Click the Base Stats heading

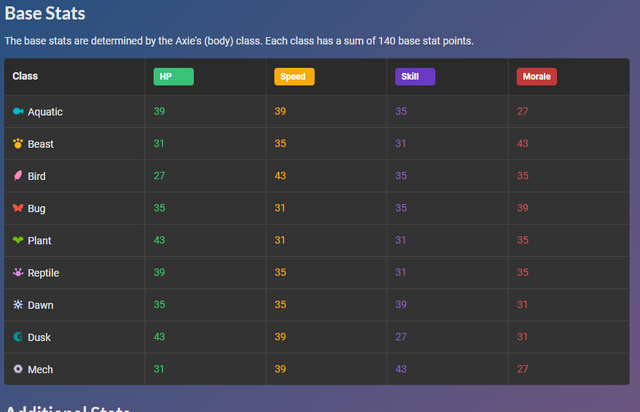tap(45, 13)
